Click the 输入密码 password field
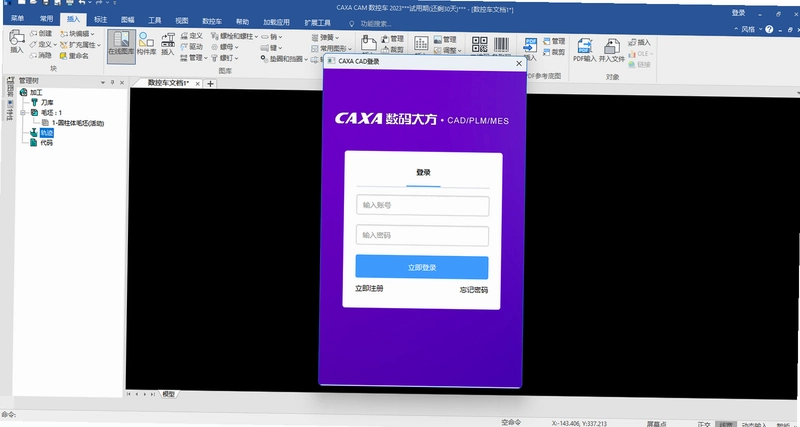 tap(422, 236)
